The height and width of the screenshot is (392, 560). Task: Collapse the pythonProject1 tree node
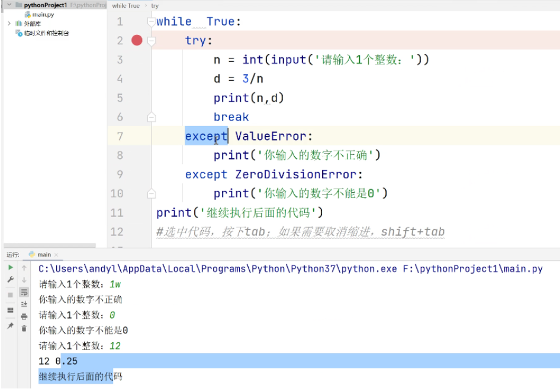(x=9, y=5)
